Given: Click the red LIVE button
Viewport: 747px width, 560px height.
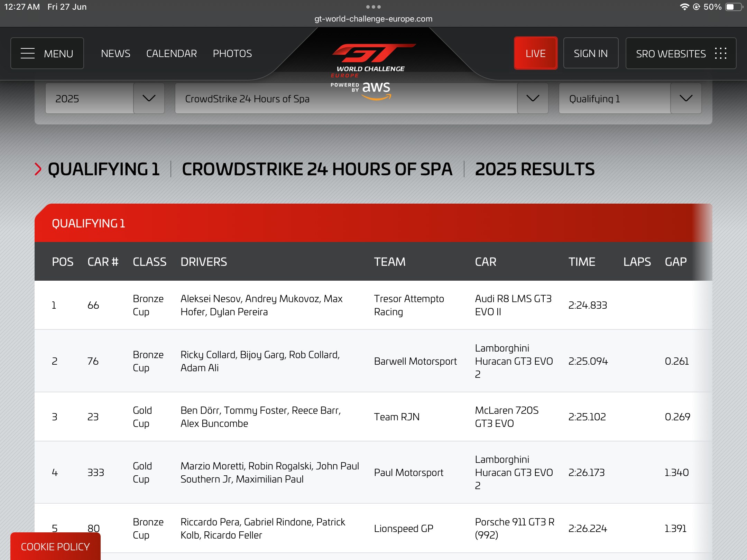Looking at the screenshot, I should pyautogui.click(x=536, y=54).
